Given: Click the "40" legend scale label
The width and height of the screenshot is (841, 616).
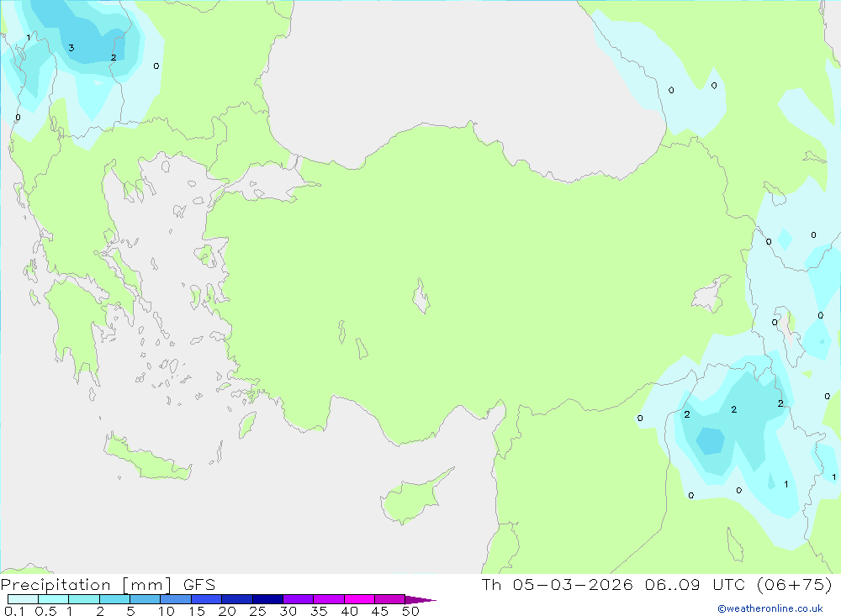Looking at the screenshot, I should coord(349,611).
